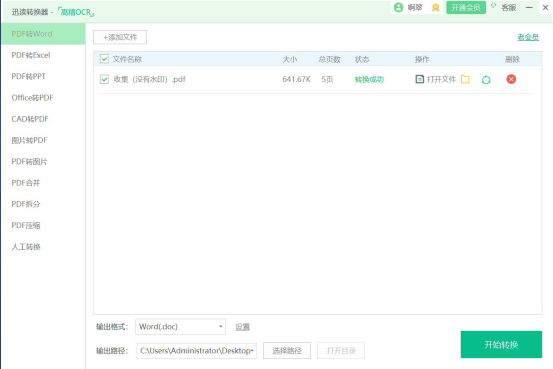The image size is (553, 369).
Task: Click the 总页数 column header
Action: 329,59
